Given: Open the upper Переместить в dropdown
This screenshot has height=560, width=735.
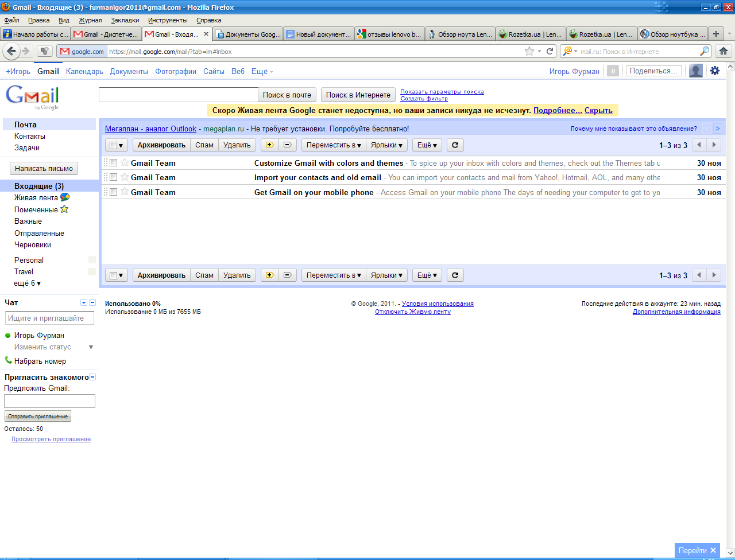Looking at the screenshot, I should 334,145.
